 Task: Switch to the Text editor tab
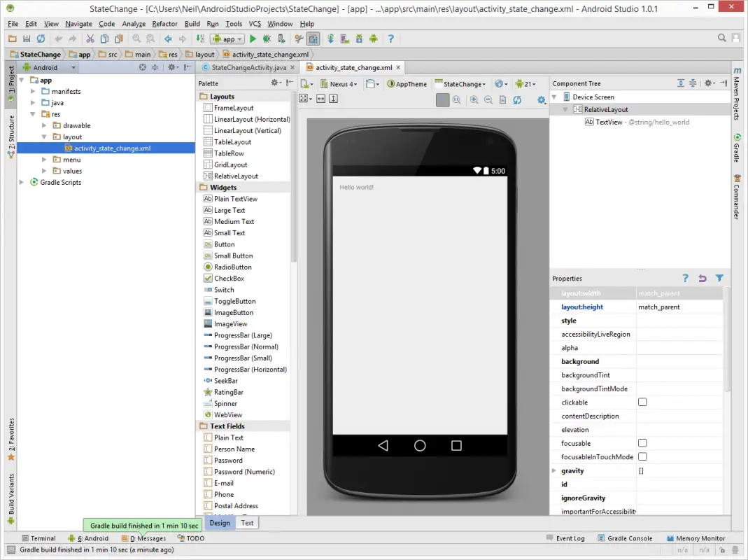pos(247,523)
